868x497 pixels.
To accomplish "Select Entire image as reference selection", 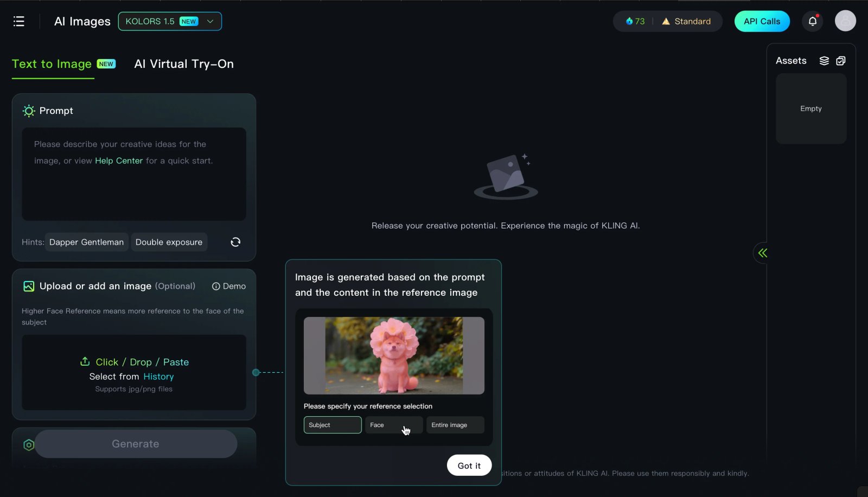I will click(x=455, y=425).
